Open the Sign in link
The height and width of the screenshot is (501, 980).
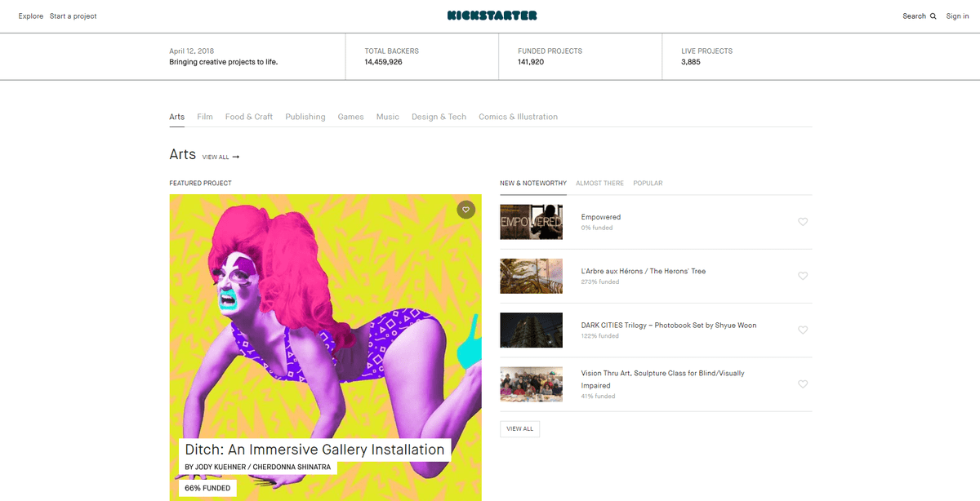[x=957, y=16]
